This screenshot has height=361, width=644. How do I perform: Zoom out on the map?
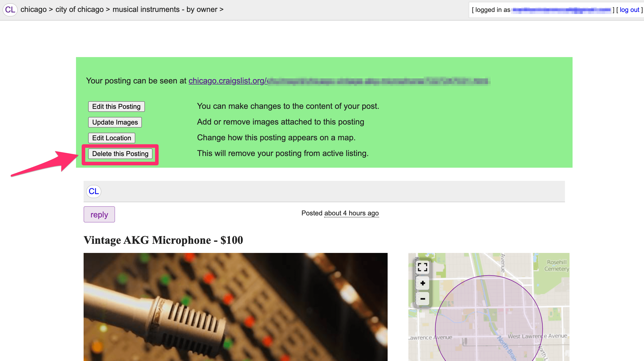click(422, 299)
